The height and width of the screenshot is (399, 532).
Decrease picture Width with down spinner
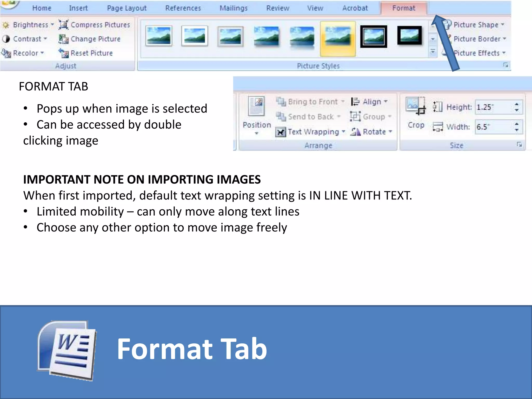517,130
